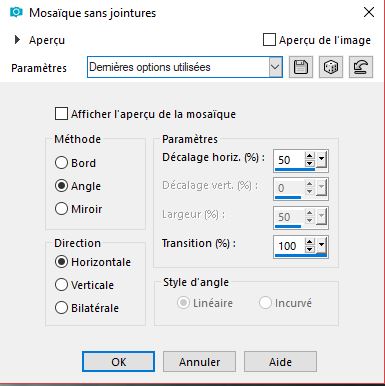Select the Bord method radio button
385x386 pixels.
pyautogui.click(x=61, y=163)
